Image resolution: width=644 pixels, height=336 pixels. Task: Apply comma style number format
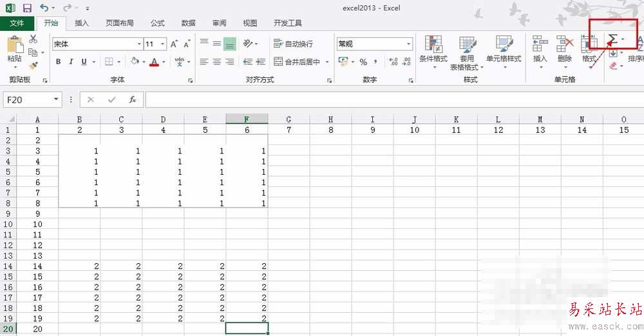tap(375, 62)
